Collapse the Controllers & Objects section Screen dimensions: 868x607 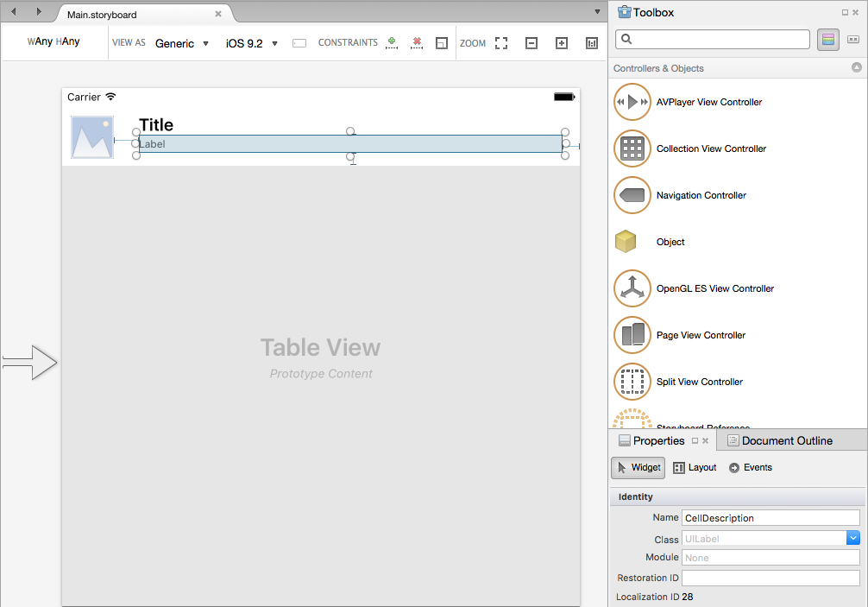(x=857, y=67)
